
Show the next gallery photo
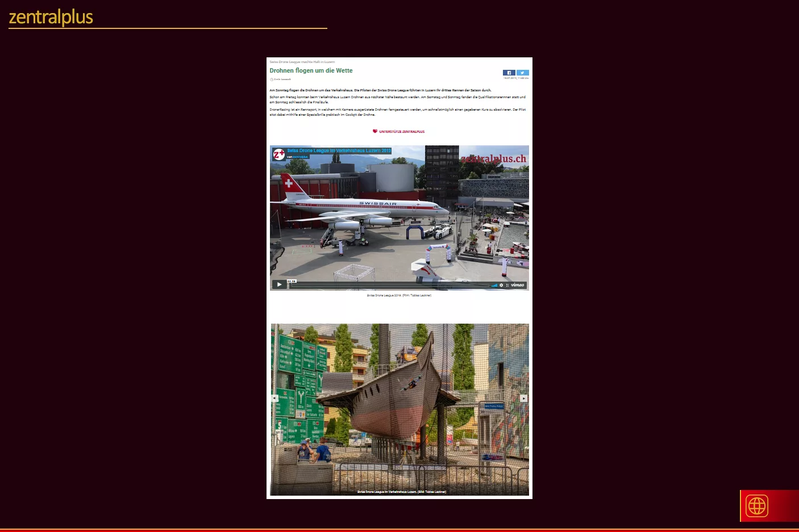click(x=524, y=398)
